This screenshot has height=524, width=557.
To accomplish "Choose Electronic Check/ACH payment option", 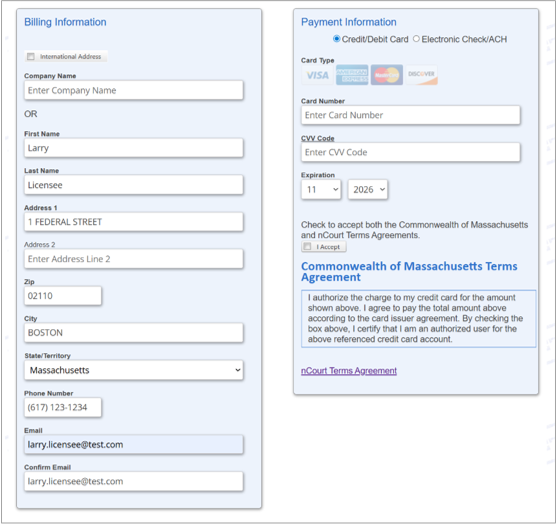I will (x=416, y=39).
